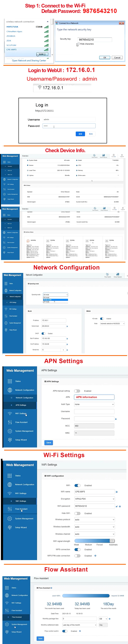This screenshot has width=128, height=644.
Task: Open the APN Auth Type dropdown
Action: pos(94,404)
